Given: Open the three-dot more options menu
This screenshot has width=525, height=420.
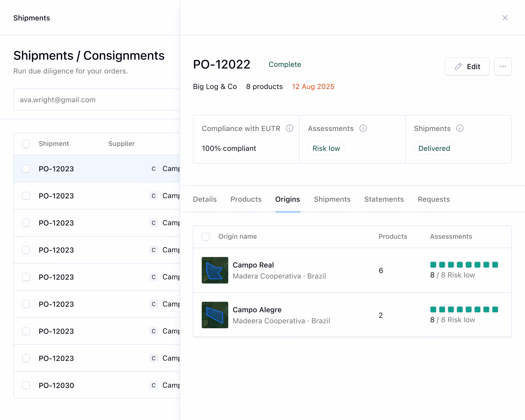Looking at the screenshot, I should (x=503, y=66).
